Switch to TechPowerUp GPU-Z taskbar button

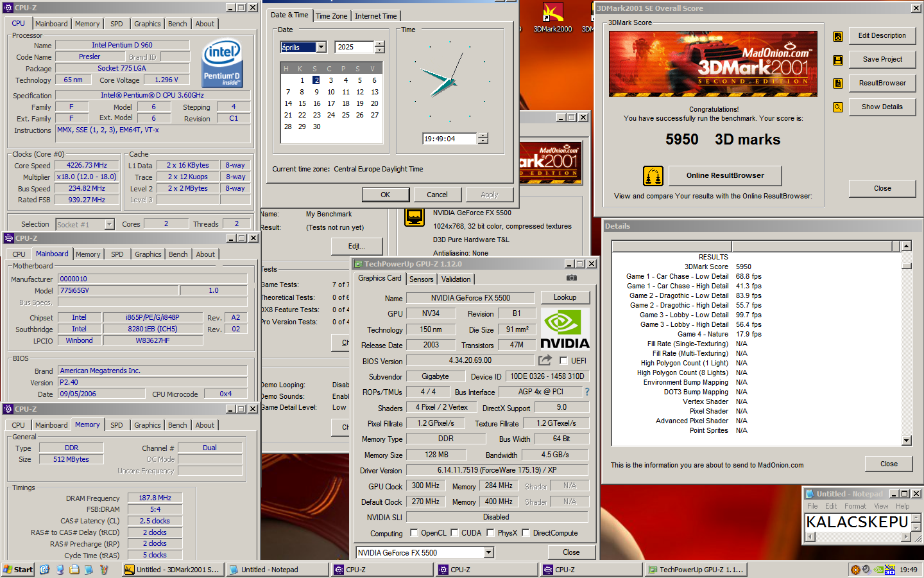tap(696, 570)
